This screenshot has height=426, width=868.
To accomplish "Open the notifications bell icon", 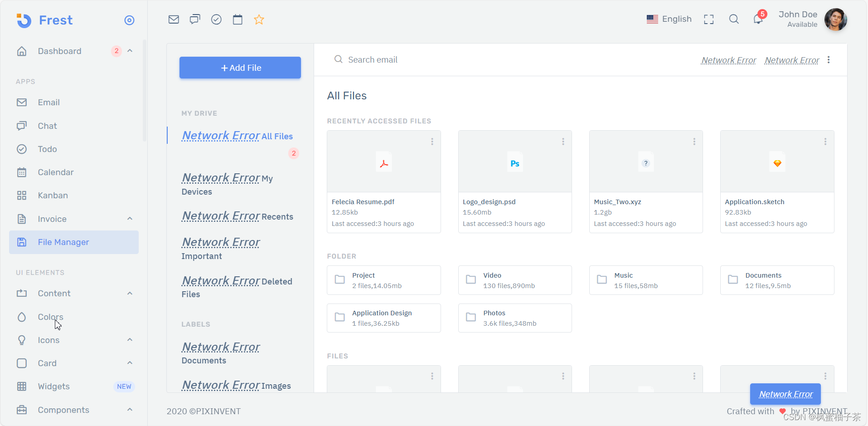I will coord(758,19).
